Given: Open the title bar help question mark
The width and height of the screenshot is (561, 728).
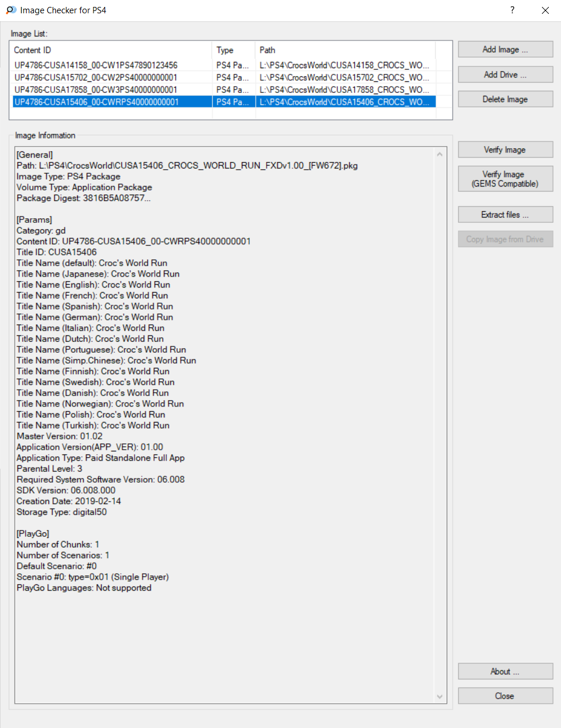Looking at the screenshot, I should point(512,10).
